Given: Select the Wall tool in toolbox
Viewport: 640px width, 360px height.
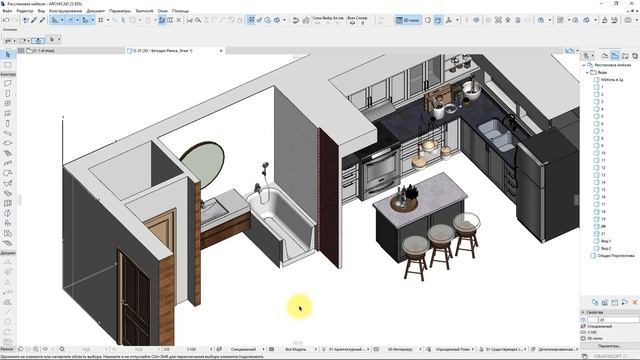Looking at the screenshot, I should 8,83.
